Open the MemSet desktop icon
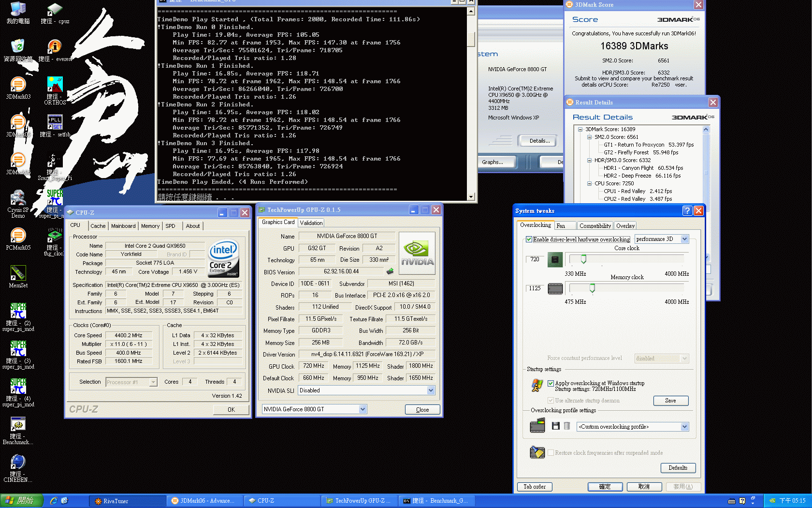Screen dimensions: 812x508 18,277
